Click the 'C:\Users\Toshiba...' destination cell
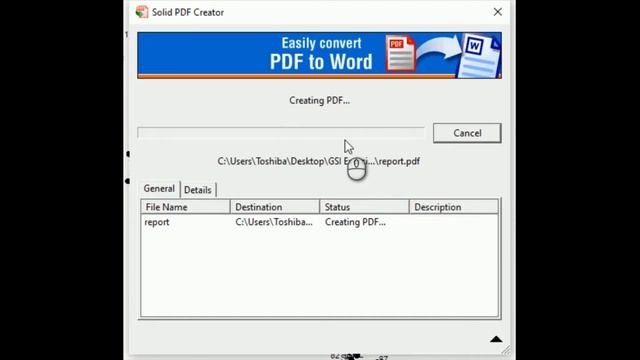The width and height of the screenshot is (640, 360). click(x=274, y=222)
